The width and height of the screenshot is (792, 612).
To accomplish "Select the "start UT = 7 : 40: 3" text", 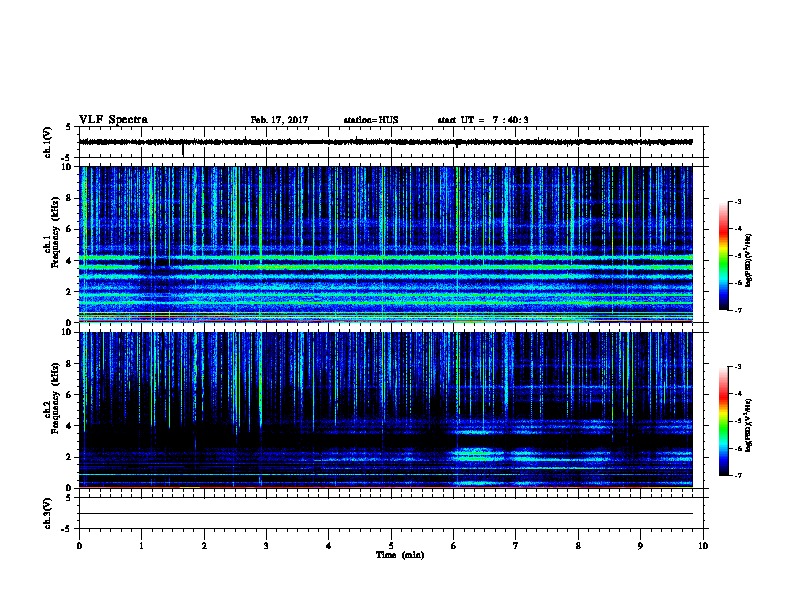I will [x=483, y=120].
